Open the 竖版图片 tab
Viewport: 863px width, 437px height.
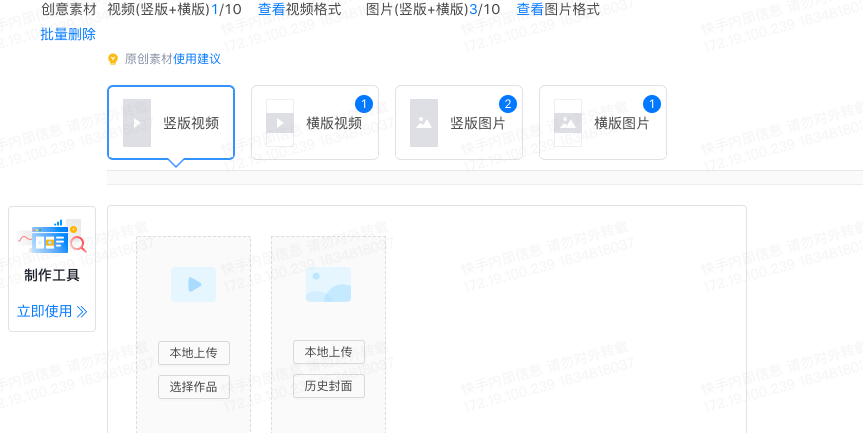point(459,122)
